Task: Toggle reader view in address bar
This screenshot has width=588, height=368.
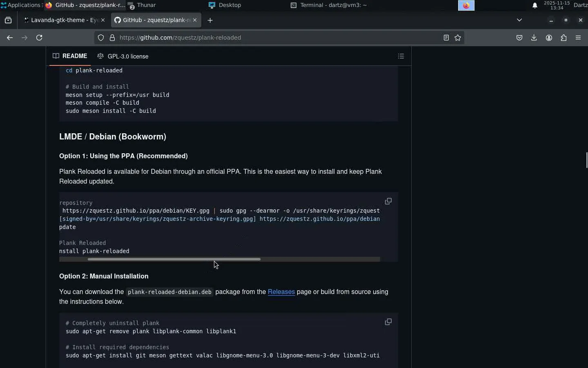Action: coord(446,38)
